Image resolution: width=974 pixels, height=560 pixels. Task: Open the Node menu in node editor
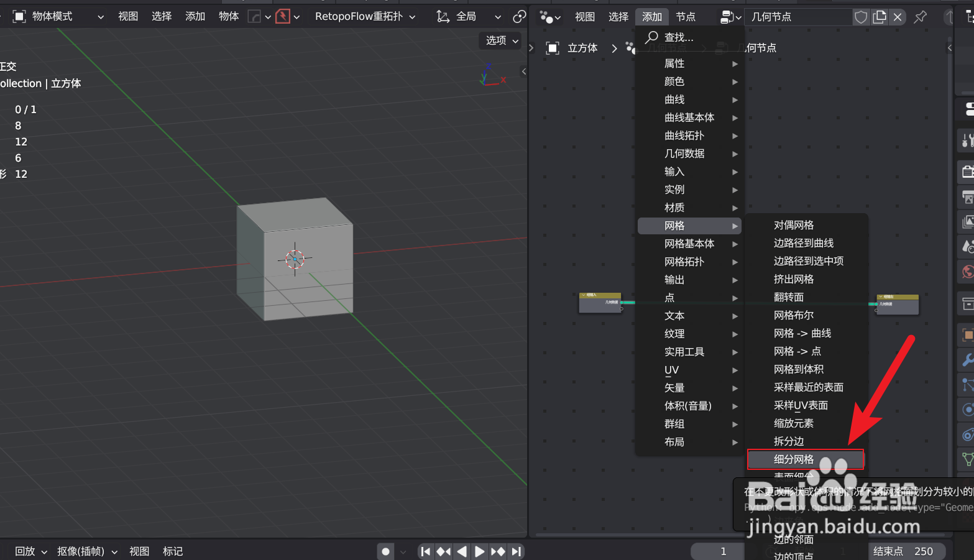click(x=686, y=17)
